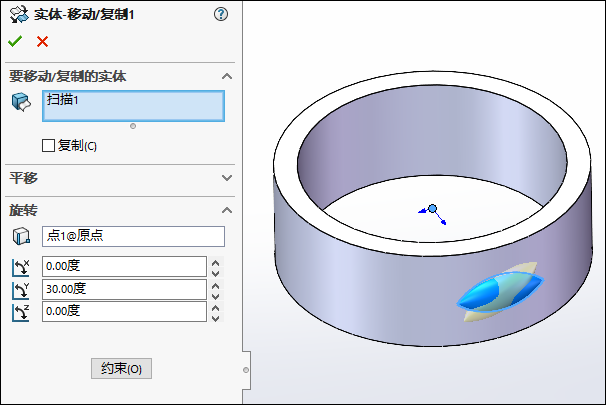Viewport: 606px width, 405px height.
Task: Increase the Z rotation angle with up arrow
Action: click(216, 308)
